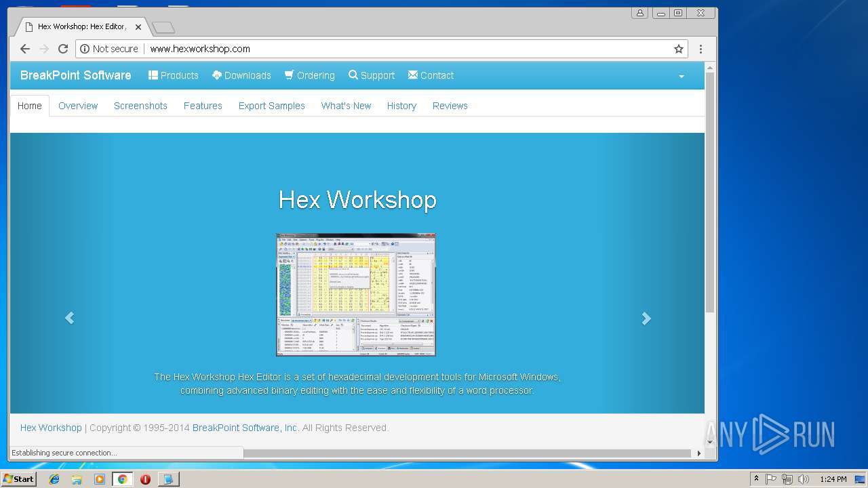Open the Reviews tab
The image size is (868, 488).
[x=450, y=106]
